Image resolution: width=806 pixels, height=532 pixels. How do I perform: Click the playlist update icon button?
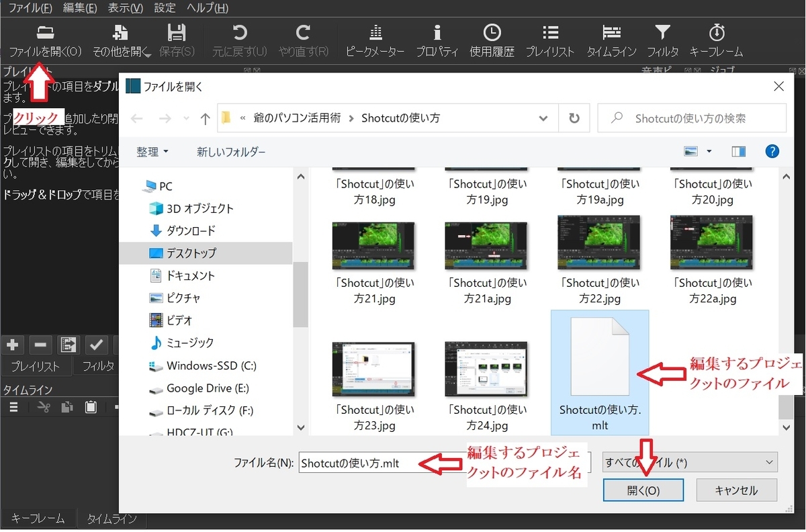(x=68, y=345)
